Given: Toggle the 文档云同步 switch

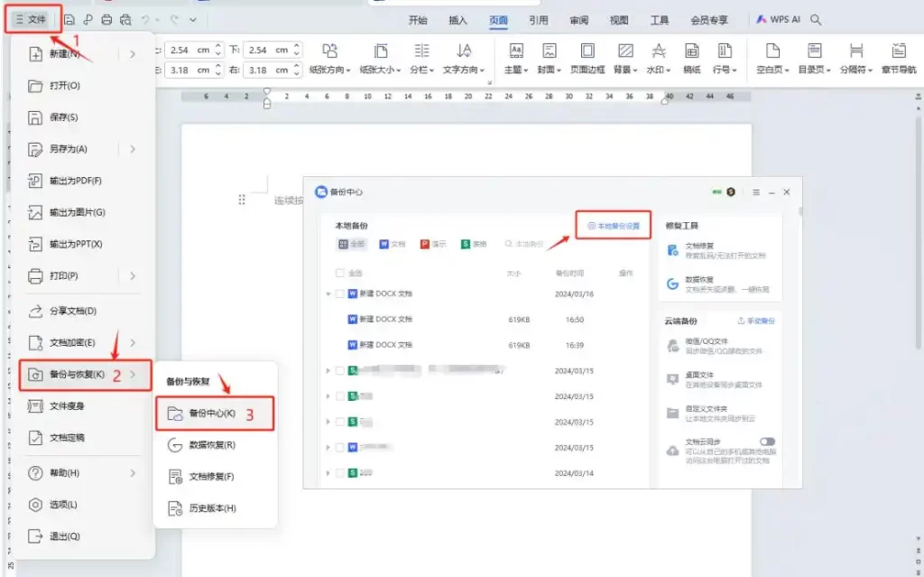Looking at the screenshot, I should pyautogui.click(x=768, y=441).
